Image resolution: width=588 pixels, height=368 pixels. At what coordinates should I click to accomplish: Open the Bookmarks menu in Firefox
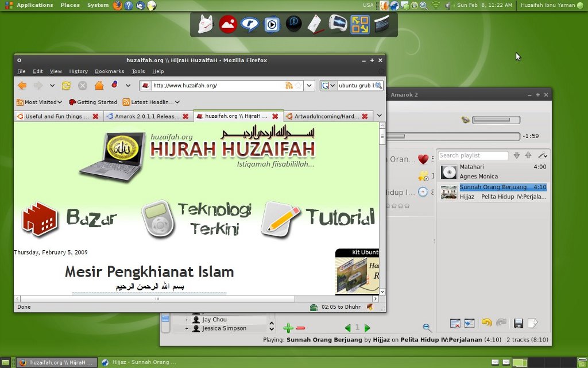pos(110,71)
